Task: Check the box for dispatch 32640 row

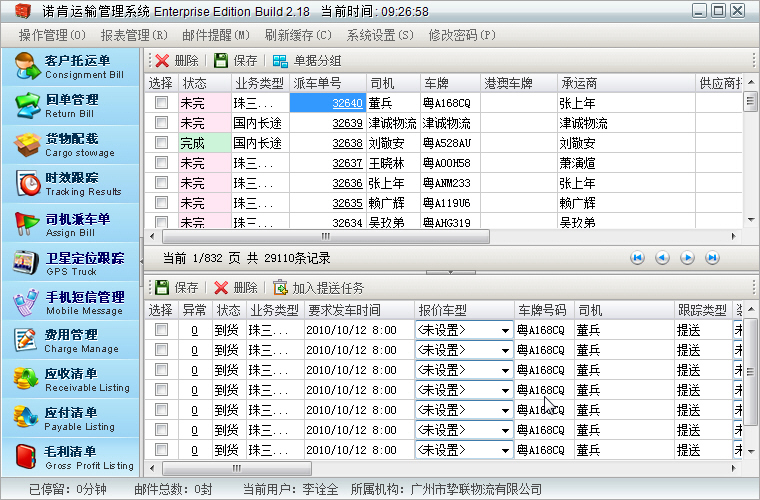Action: (161, 103)
